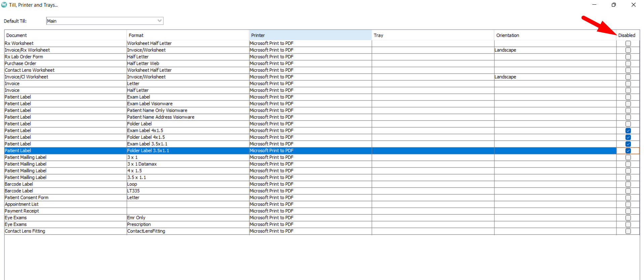Close the Till, Printer and Trays window
The width and height of the screenshot is (644, 280).
pyautogui.click(x=634, y=5)
